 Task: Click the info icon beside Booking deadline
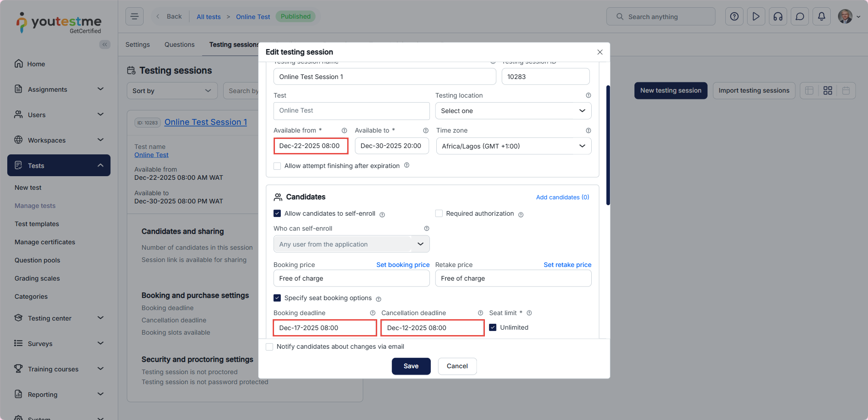point(373,313)
